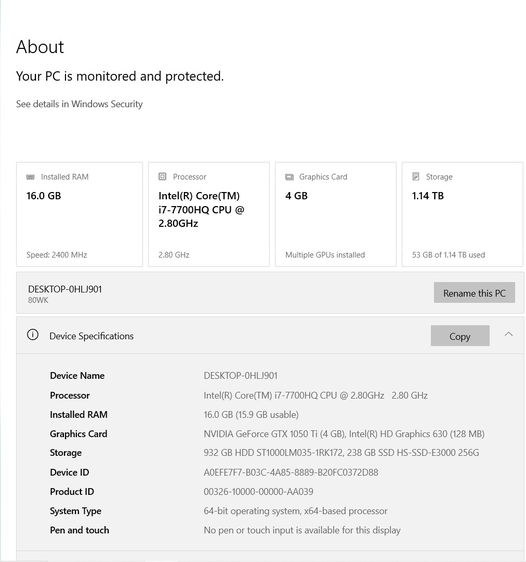Click '64-bit operating system, x64-based processor'

click(295, 511)
